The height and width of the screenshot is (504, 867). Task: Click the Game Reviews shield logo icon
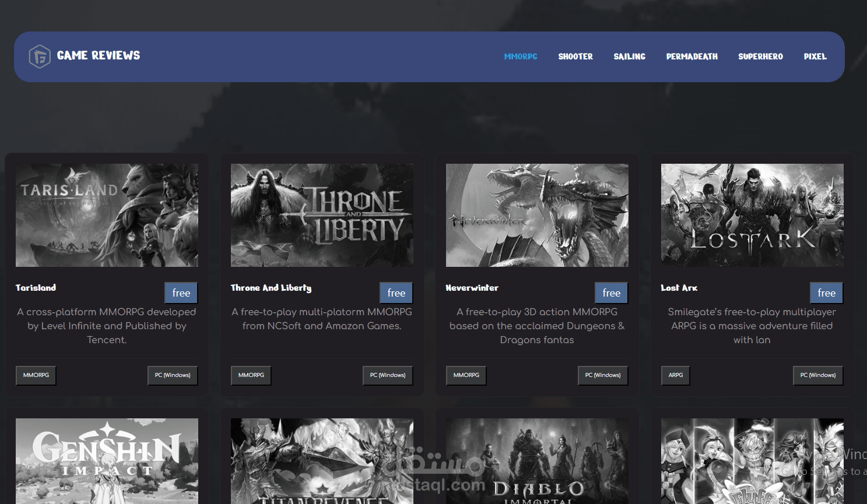[x=39, y=55]
